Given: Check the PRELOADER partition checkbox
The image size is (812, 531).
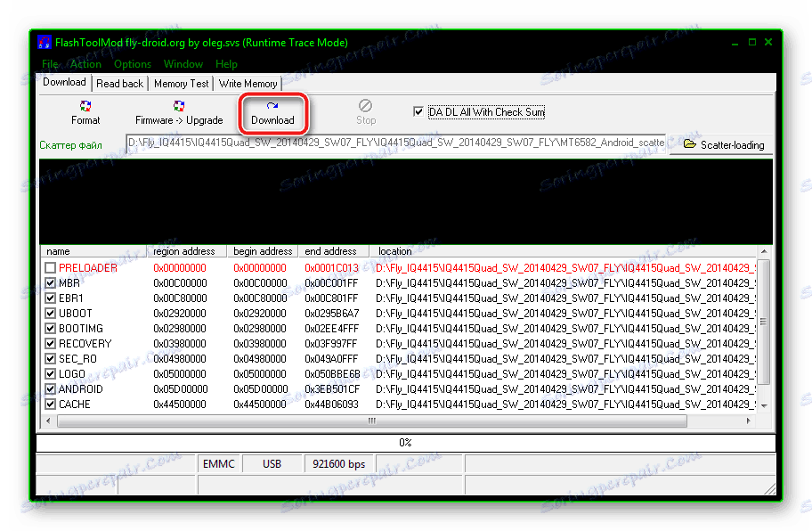Looking at the screenshot, I should (x=51, y=267).
